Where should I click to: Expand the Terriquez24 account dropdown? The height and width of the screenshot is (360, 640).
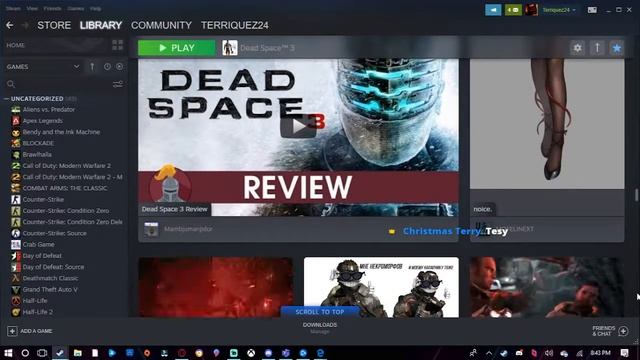click(x=559, y=10)
